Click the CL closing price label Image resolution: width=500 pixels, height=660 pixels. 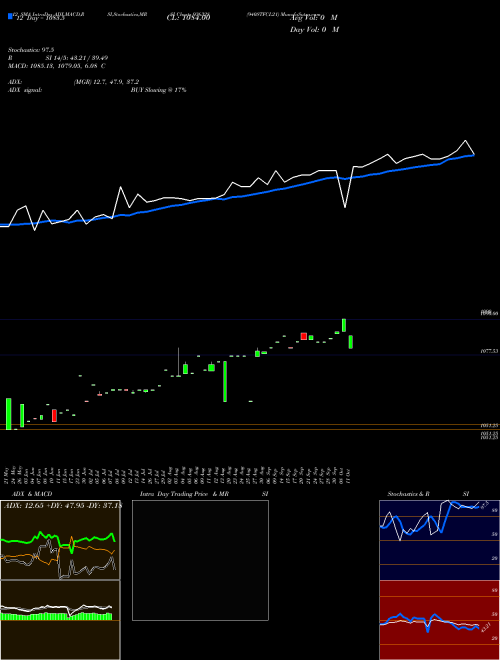(189, 17)
